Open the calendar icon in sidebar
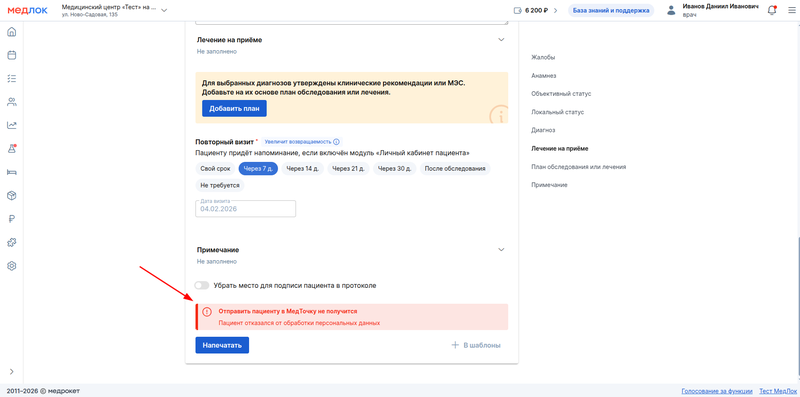 12,55
